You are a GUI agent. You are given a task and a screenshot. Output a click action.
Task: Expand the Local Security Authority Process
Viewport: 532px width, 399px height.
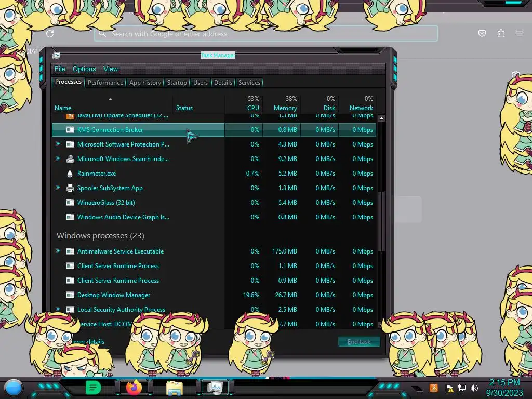point(58,309)
